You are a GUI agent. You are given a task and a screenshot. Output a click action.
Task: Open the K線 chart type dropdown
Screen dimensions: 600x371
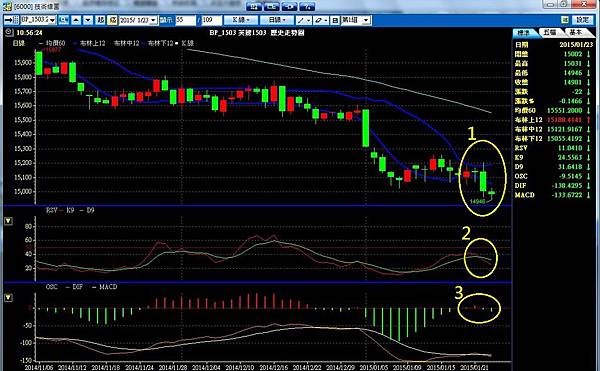[241, 20]
